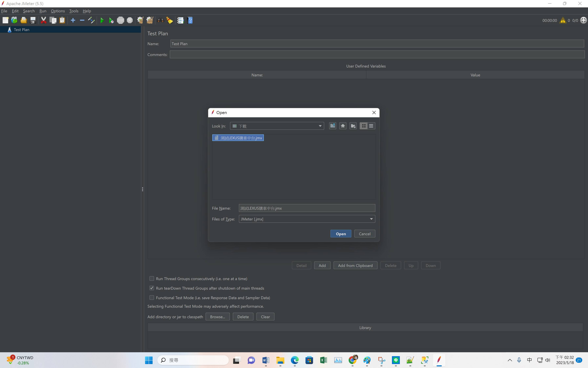Click the Clear results broom icon
Image resolution: width=588 pixels, height=368 pixels.
coord(140,20)
